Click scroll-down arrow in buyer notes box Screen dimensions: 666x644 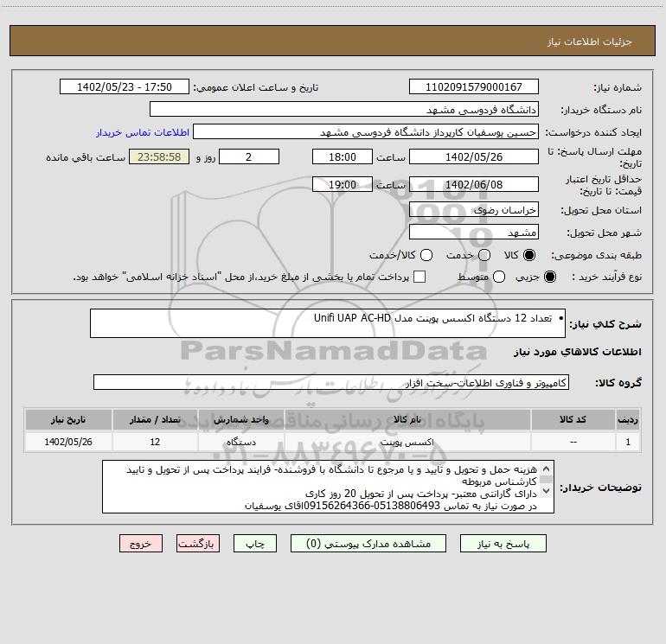click(x=547, y=491)
